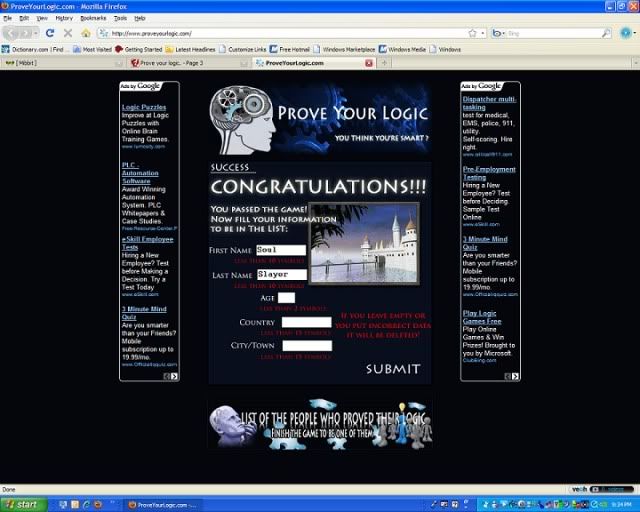Open the Free Hotmail bookmark

pos(289,49)
